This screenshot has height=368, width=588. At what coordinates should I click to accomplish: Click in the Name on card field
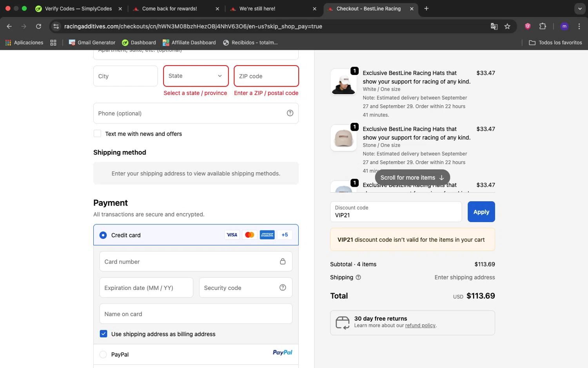click(x=196, y=314)
